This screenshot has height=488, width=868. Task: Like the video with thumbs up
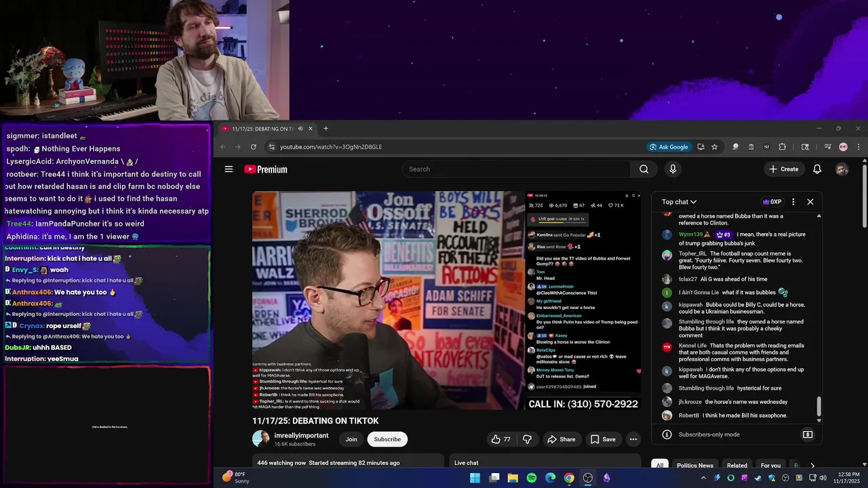coord(500,439)
